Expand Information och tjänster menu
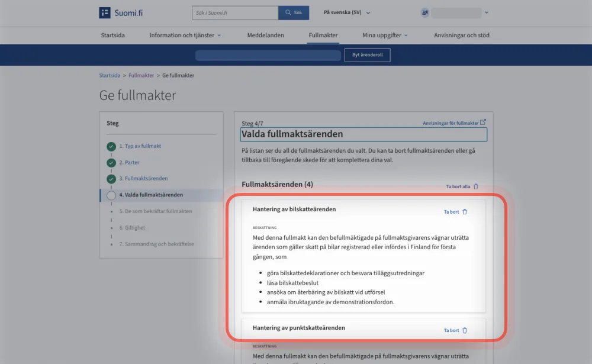The image size is (592, 364). pyautogui.click(x=185, y=35)
